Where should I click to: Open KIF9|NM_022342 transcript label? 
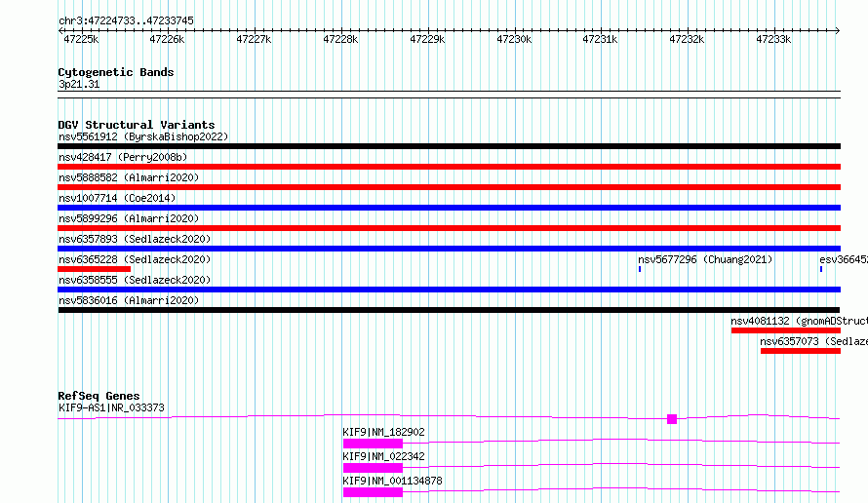tap(383, 456)
